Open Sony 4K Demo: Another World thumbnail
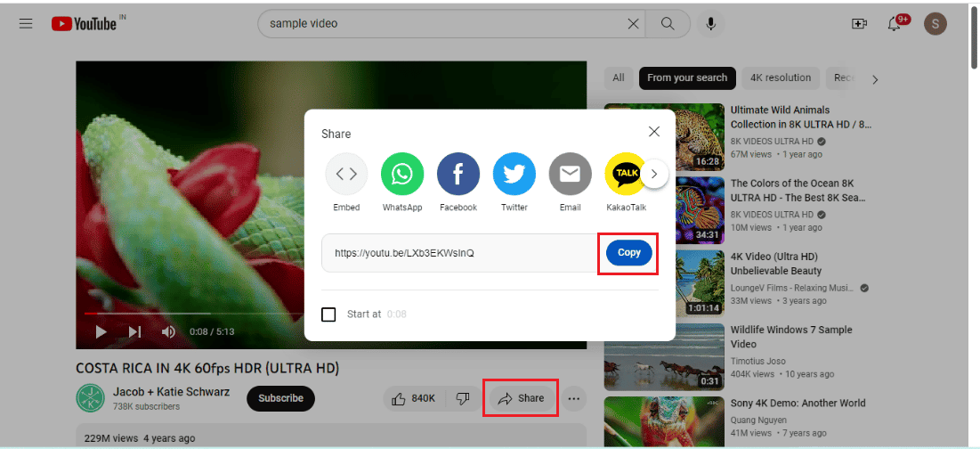Image resolution: width=980 pixels, height=449 pixels. [x=664, y=422]
